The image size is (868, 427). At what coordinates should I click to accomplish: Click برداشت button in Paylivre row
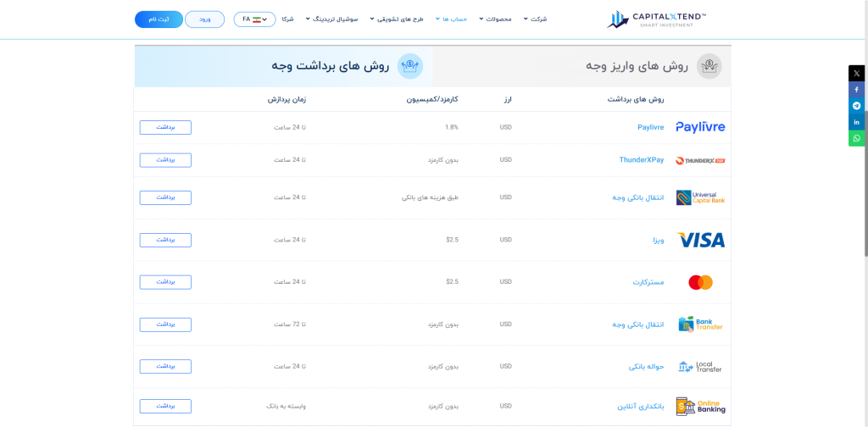pos(165,127)
